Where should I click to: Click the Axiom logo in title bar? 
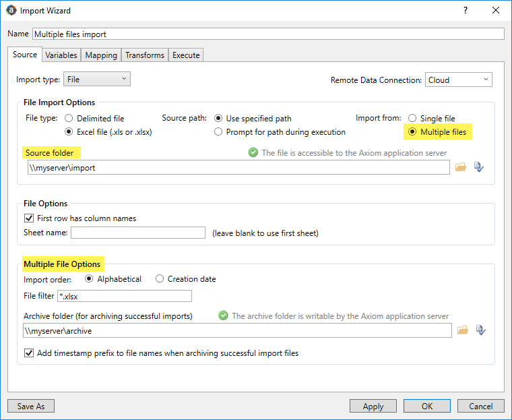[11, 11]
